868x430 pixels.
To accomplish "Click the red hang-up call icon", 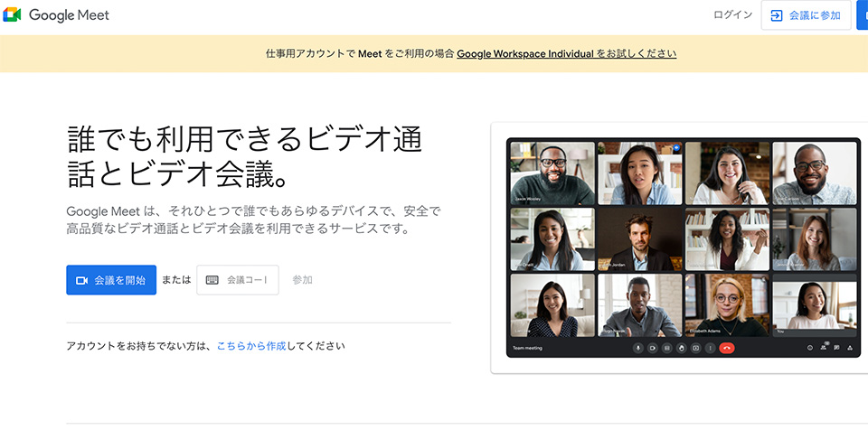I will [x=727, y=348].
